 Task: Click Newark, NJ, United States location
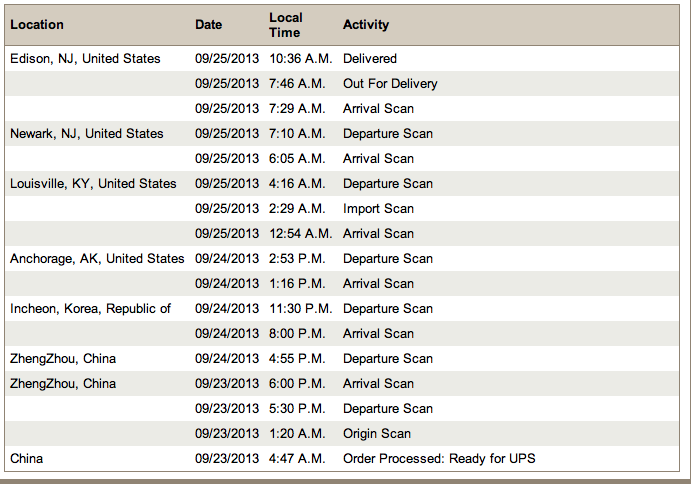click(87, 134)
